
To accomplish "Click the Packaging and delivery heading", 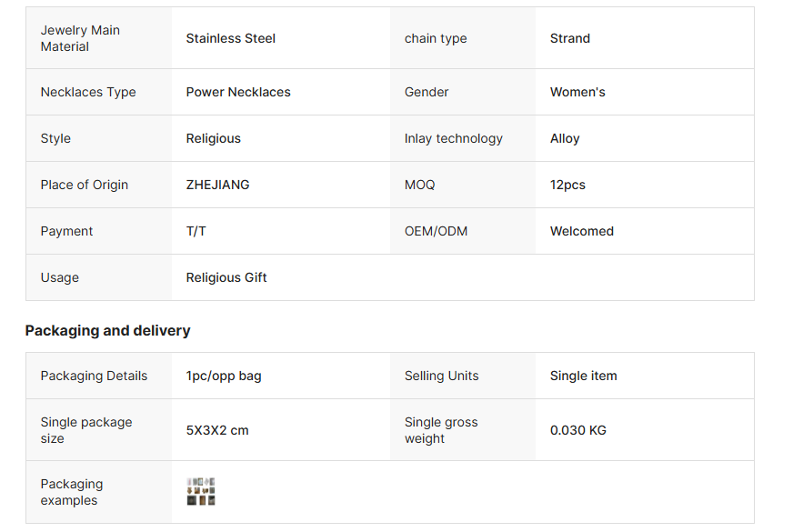I will 107,330.
